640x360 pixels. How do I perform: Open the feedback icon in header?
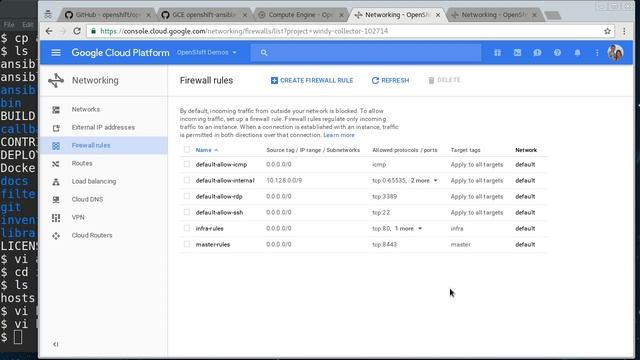(537, 53)
